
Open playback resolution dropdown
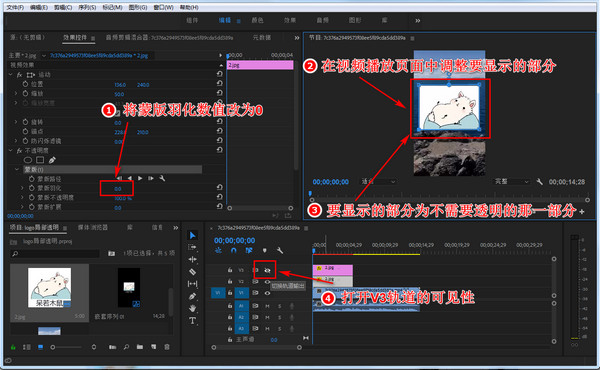(x=511, y=182)
